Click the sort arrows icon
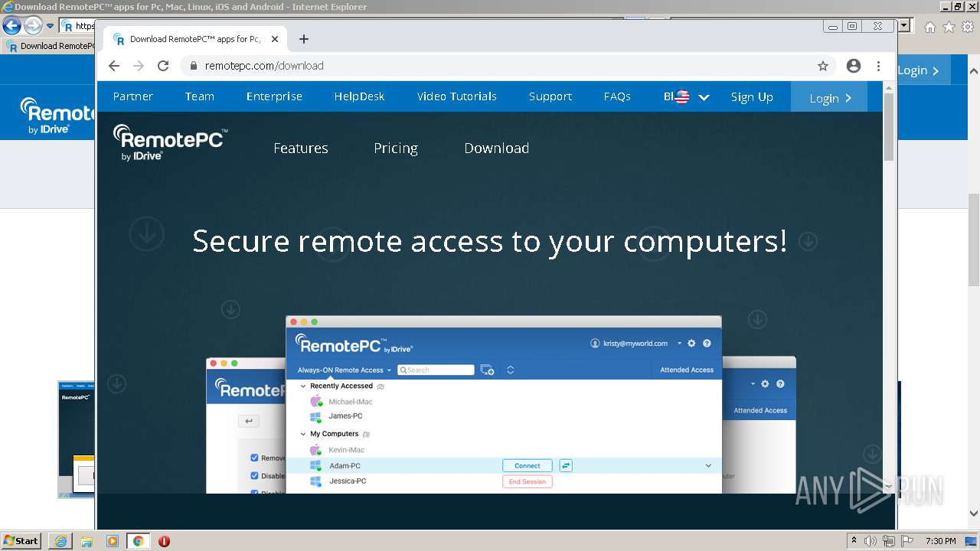This screenshot has width=980, height=551. coord(510,370)
